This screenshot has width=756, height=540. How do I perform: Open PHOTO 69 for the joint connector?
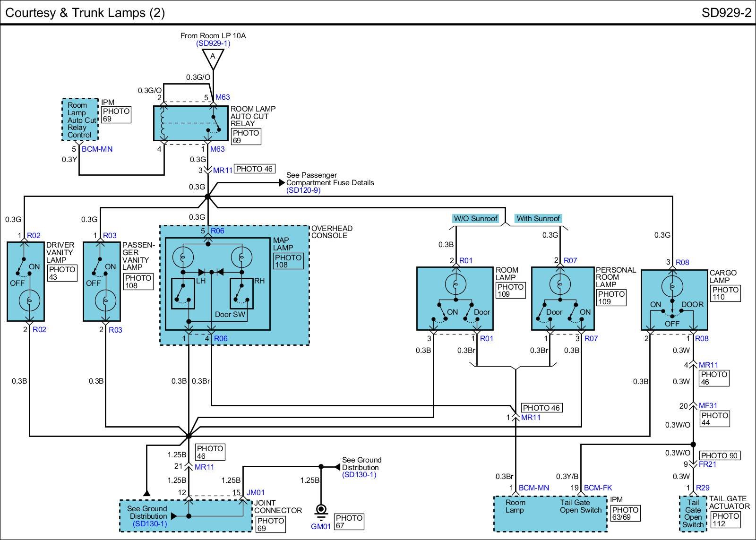(x=271, y=524)
